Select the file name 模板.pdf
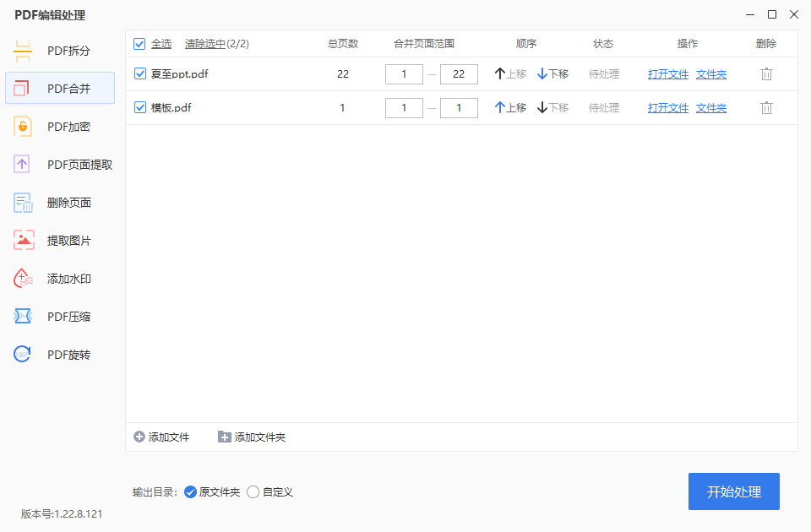This screenshot has width=811, height=532. coord(171,107)
